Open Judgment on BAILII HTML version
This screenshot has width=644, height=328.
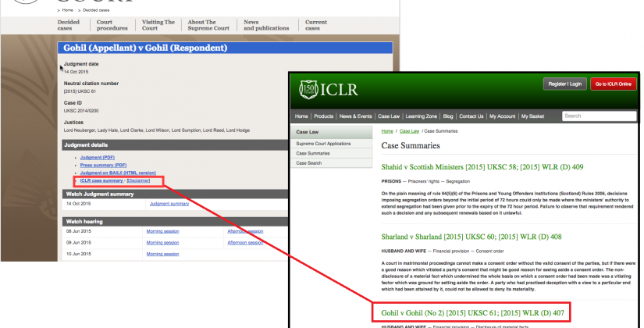(118, 173)
